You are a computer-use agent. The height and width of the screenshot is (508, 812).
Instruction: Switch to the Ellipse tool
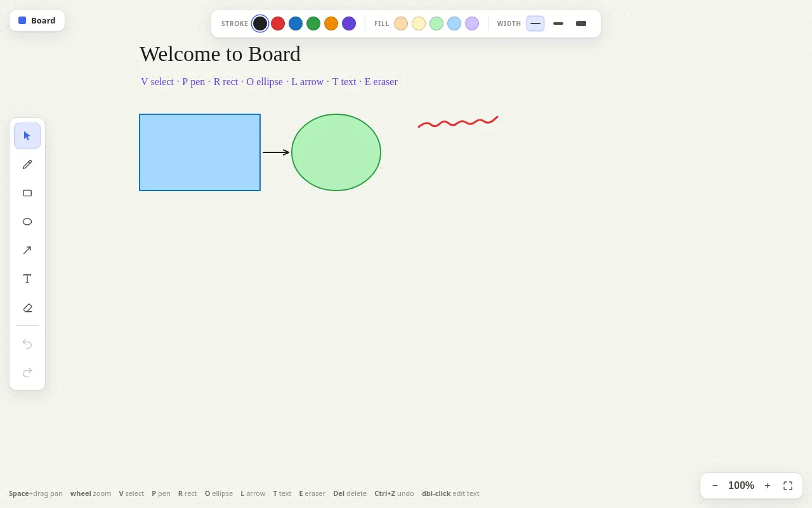27,222
